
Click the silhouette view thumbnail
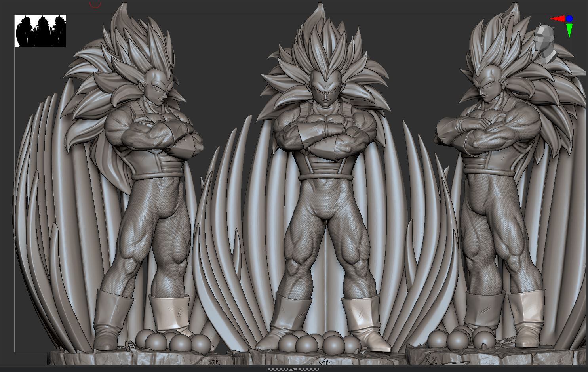click(x=40, y=31)
